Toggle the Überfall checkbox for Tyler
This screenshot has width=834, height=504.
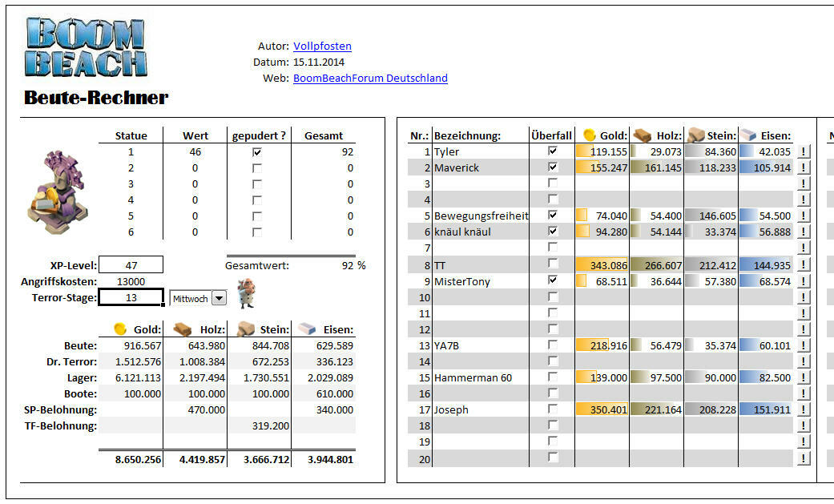552,151
